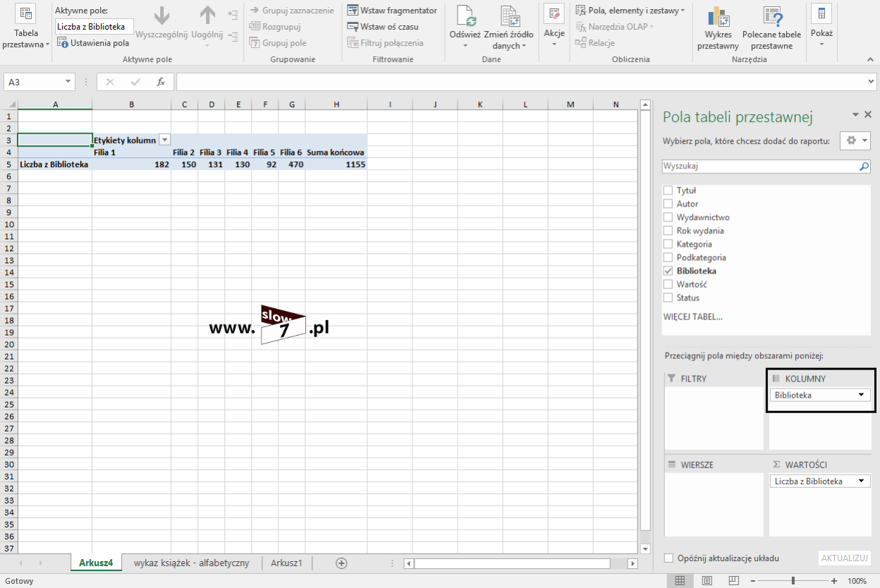Screen dimensions: 880x588
Task: Click the formula bar cancel X icon
Action: (109, 82)
